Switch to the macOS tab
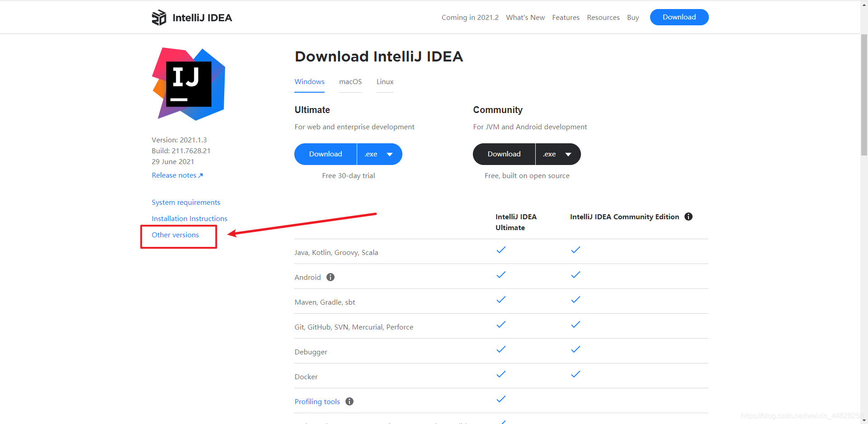The height and width of the screenshot is (424, 868). (x=350, y=82)
